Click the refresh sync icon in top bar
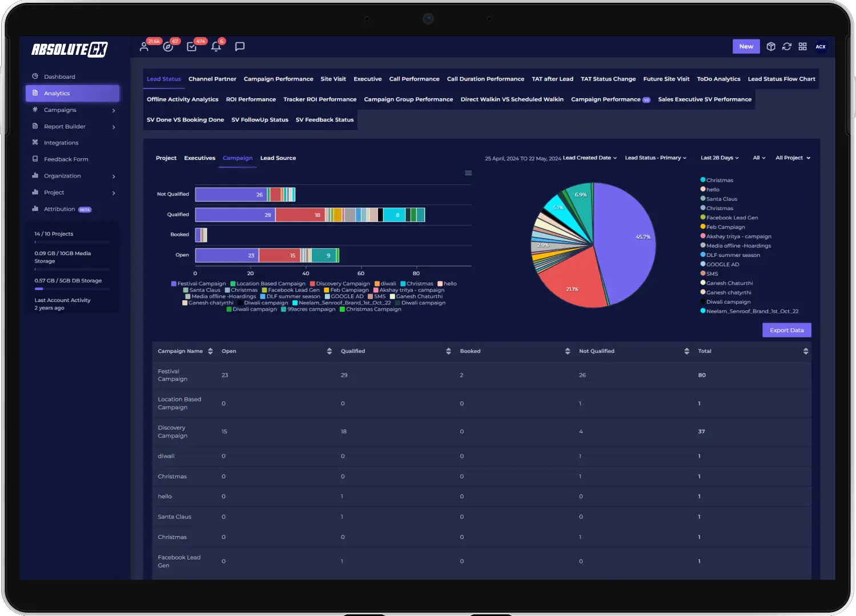 (x=787, y=47)
